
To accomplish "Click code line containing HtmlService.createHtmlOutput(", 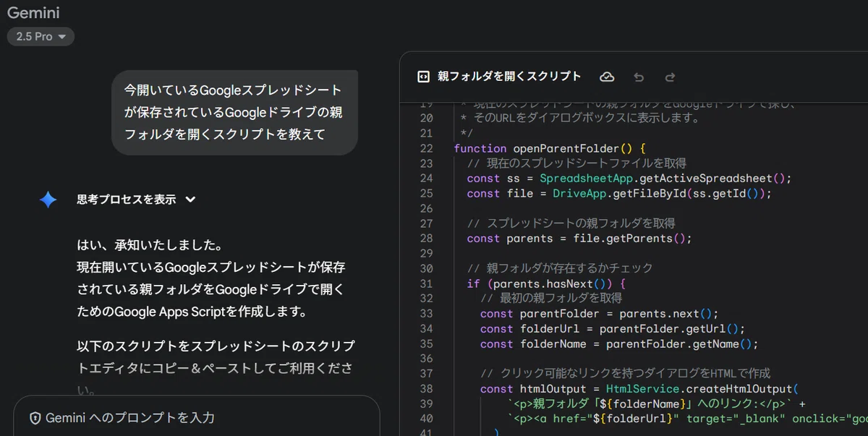I will coord(639,390).
